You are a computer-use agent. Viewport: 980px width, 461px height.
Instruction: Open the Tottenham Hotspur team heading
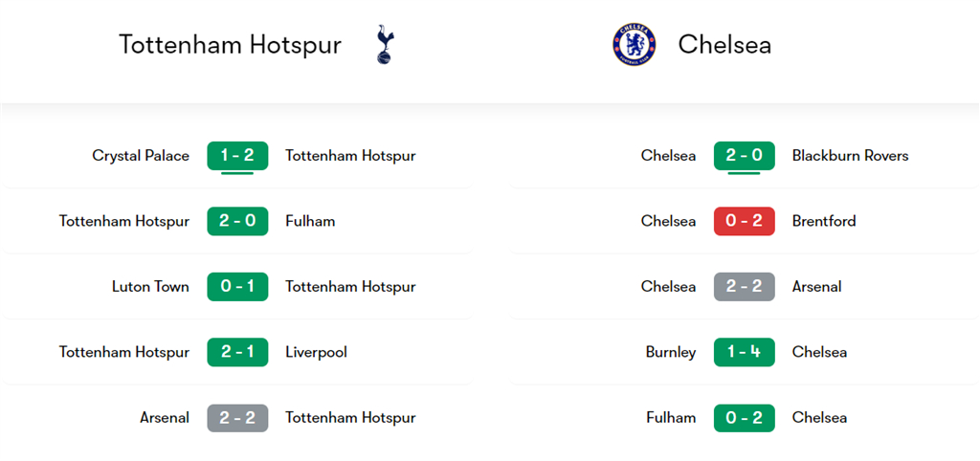coord(230,45)
